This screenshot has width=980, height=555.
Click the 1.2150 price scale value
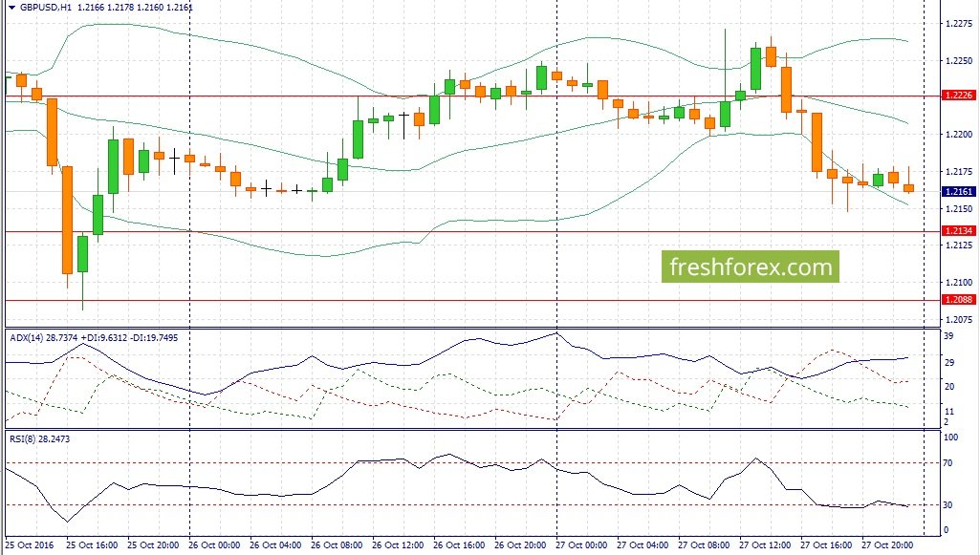pos(959,208)
